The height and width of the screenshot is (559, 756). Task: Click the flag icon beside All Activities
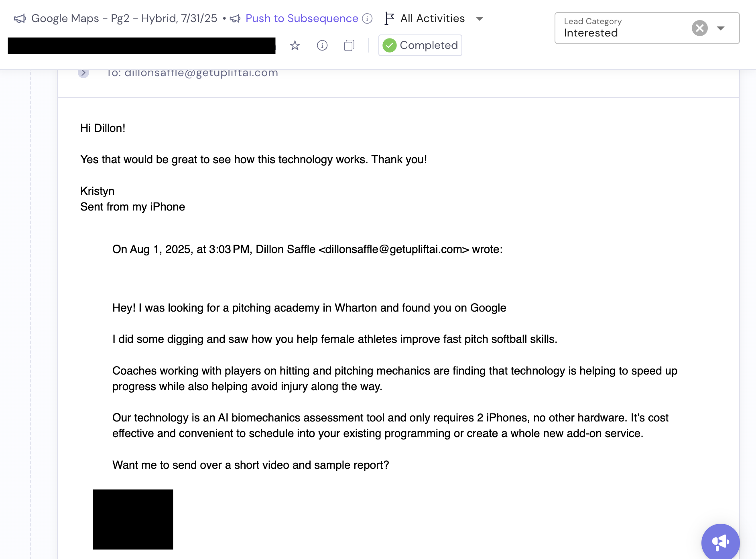click(x=389, y=18)
